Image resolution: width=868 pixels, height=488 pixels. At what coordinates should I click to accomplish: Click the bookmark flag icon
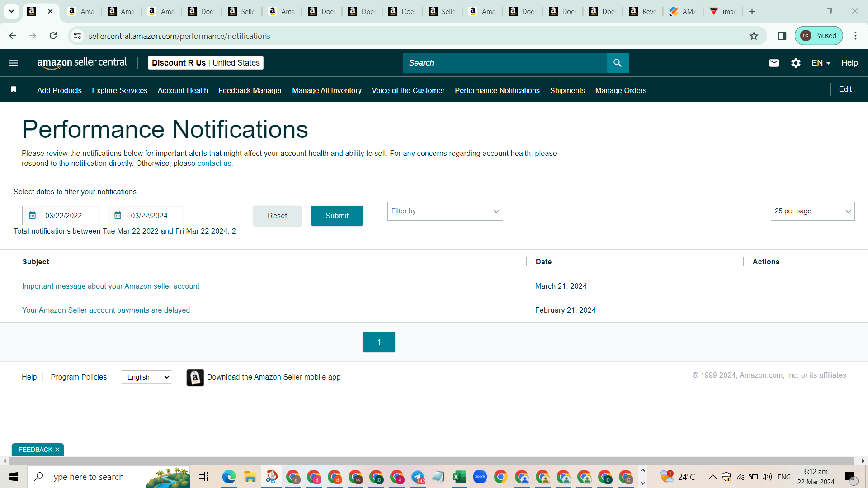[x=14, y=89]
